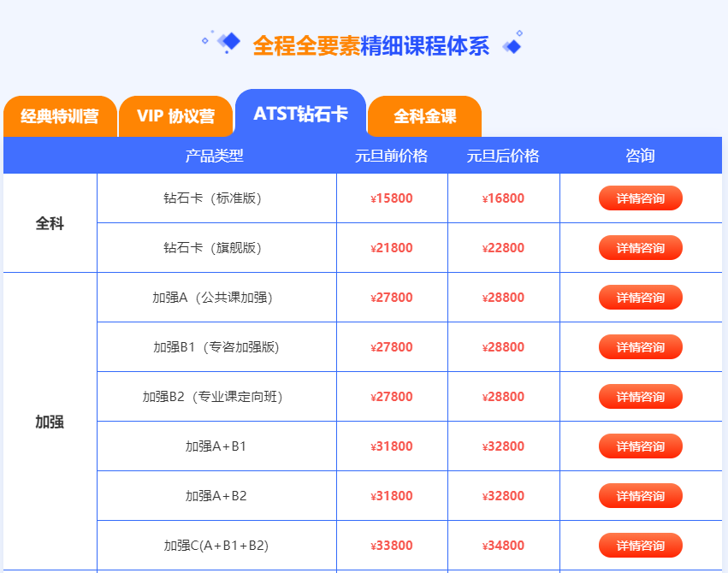
Task: Select the ATST钻石卡 tab
Action: click(x=300, y=114)
